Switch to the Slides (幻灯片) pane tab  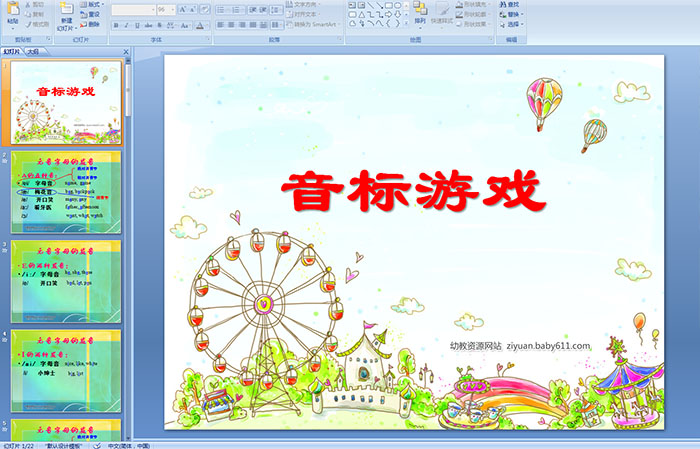[x=12, y=52]
